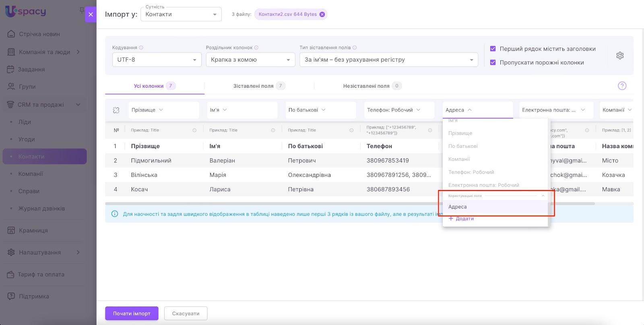The image size is (644, 325).
Task: Click the help question mark icon
Action: [x=622, y=86]
